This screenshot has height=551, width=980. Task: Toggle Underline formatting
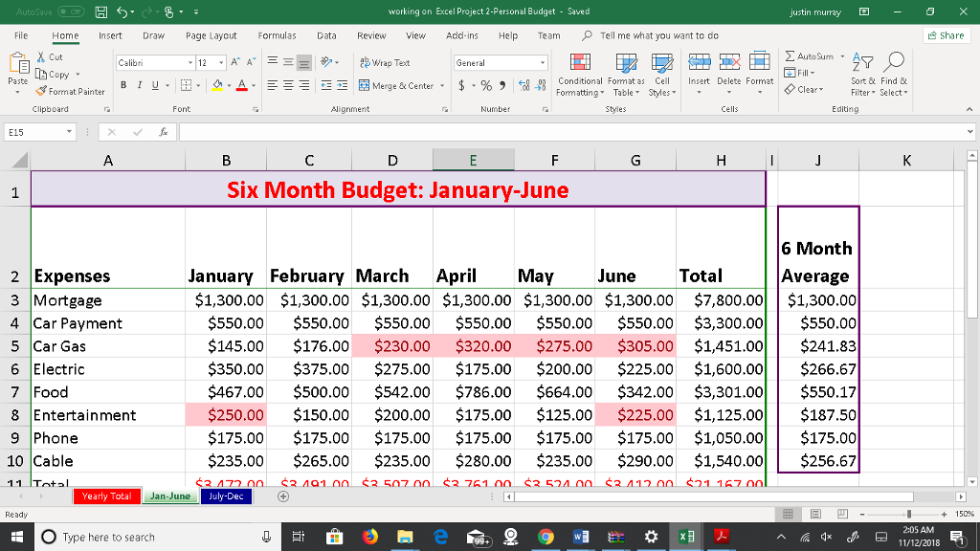coord(155,85)
